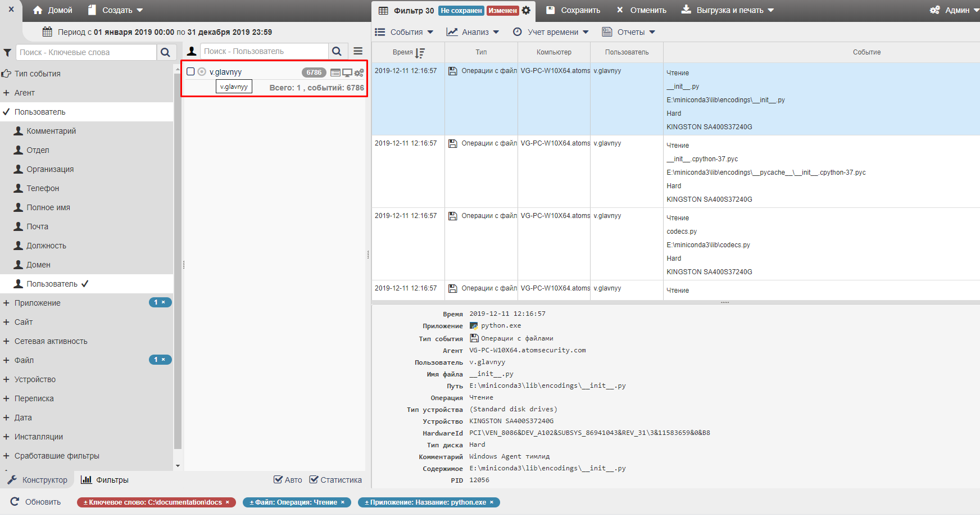Click the gear icon next to Filter 30
Viewport: 980px width, 517px height.
click(x=526, y=10)
